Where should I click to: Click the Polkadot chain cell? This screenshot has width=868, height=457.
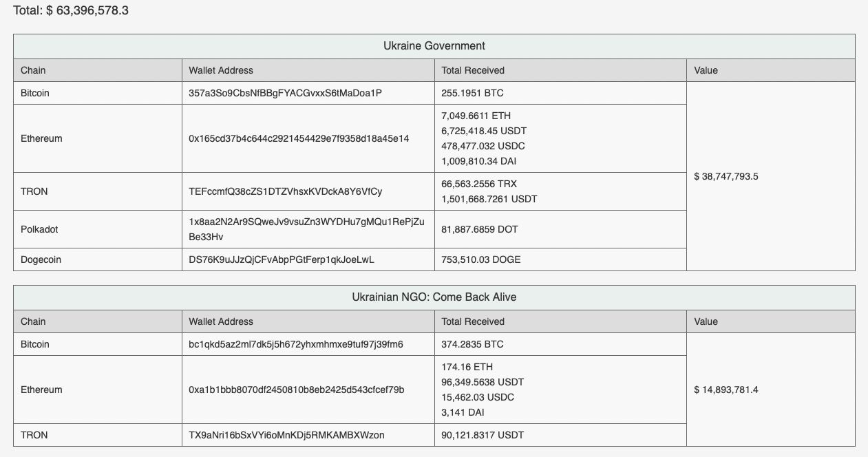tap(39, 229)
